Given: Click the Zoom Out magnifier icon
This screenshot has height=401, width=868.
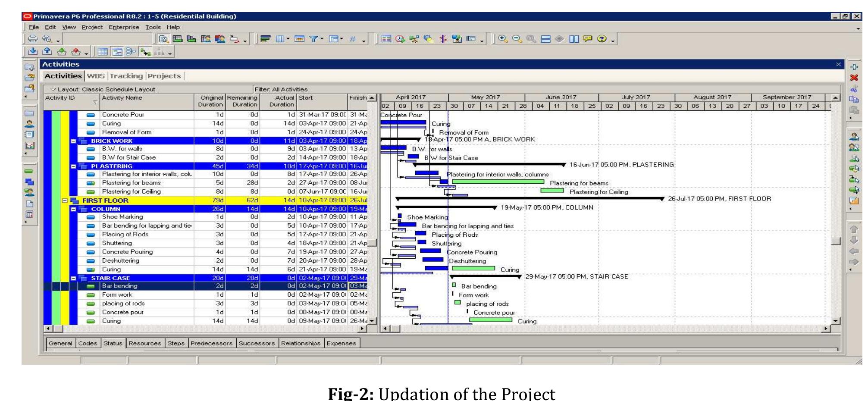Looking at the screenshot, I should 517,39.
